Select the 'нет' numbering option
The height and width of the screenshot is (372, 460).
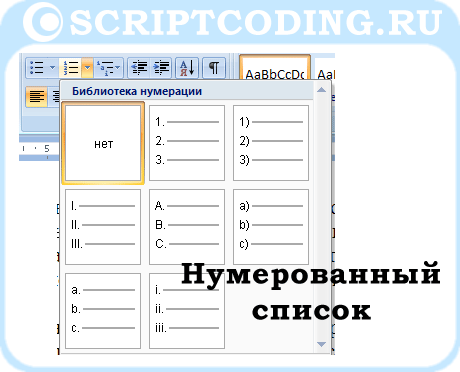click(103, 143)
